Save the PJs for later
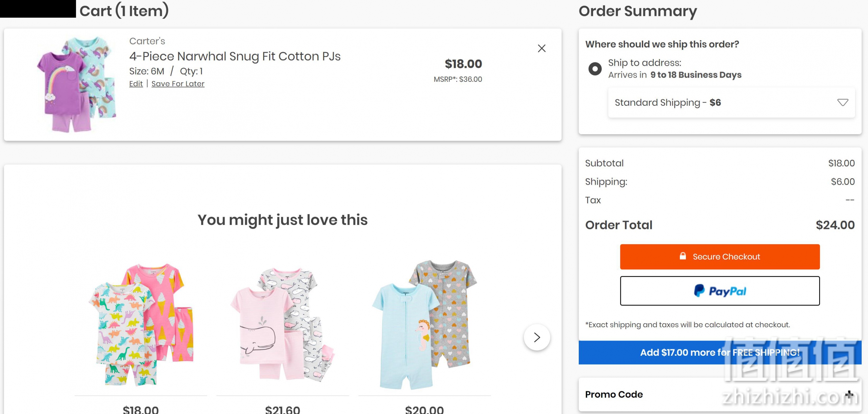The image size is (868, 414). coord(178,84)
